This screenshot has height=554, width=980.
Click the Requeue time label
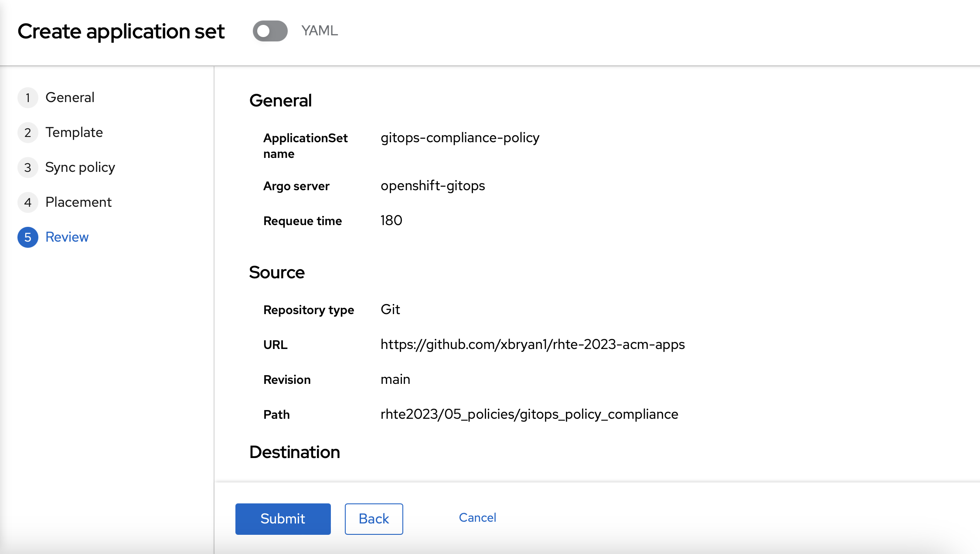[x=303, y=221]
